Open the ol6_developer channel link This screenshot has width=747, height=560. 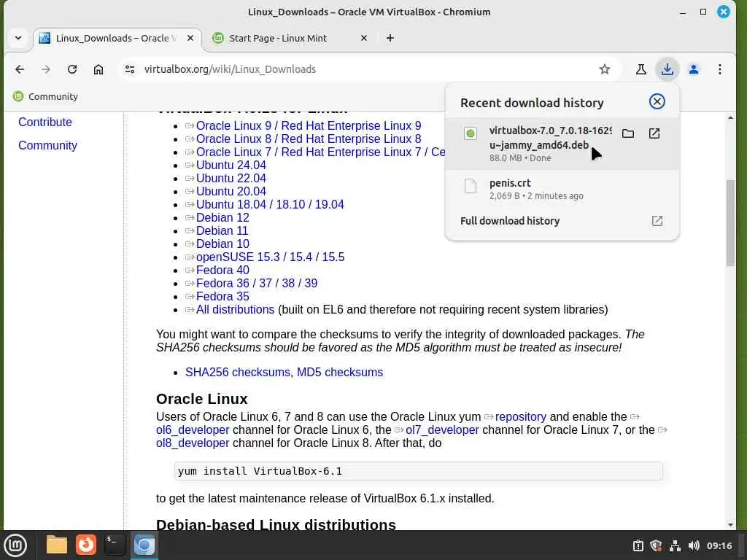point(193,430)
